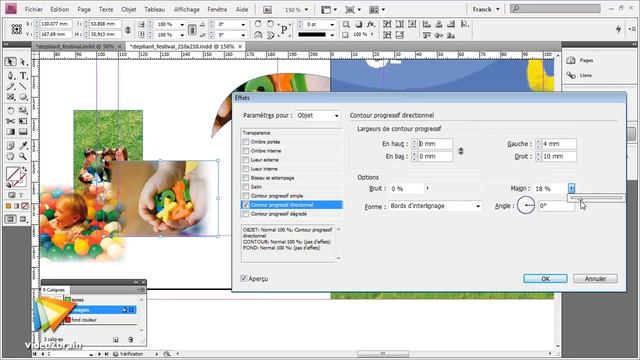Image resolution: width=640 pixels, height=360 pixels.
Task: Select the Gradient Swatch tool
Action: click(10, 132)
